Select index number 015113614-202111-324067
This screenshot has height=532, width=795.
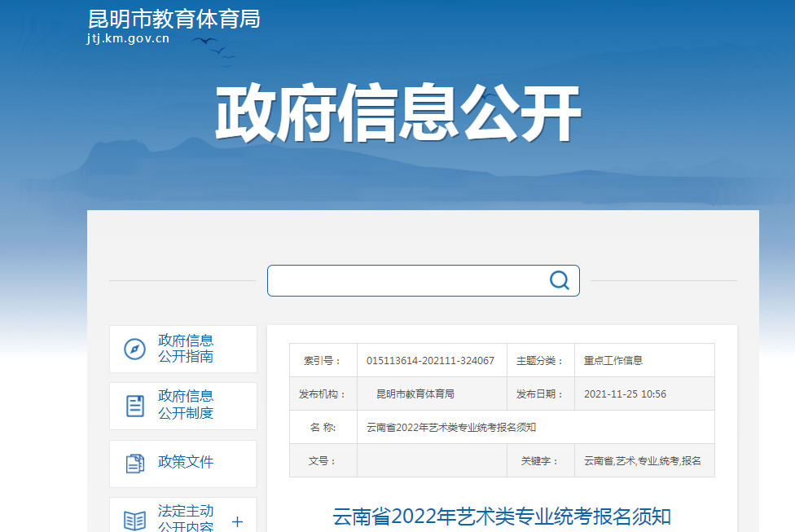430,361
